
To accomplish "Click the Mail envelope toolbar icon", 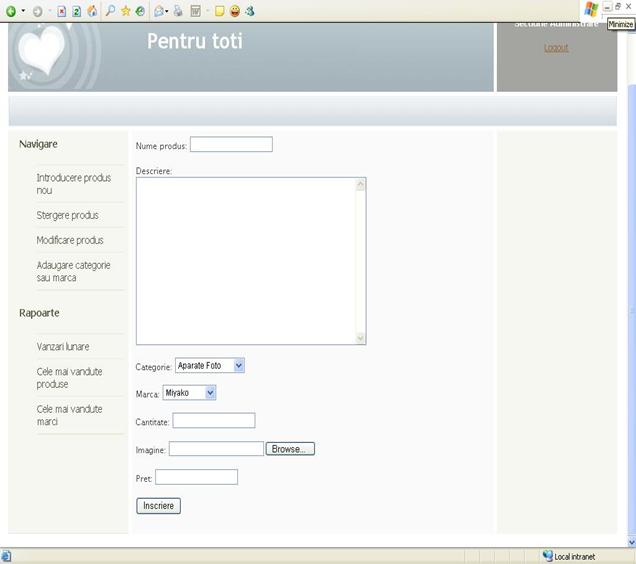I will coord(159,11).
